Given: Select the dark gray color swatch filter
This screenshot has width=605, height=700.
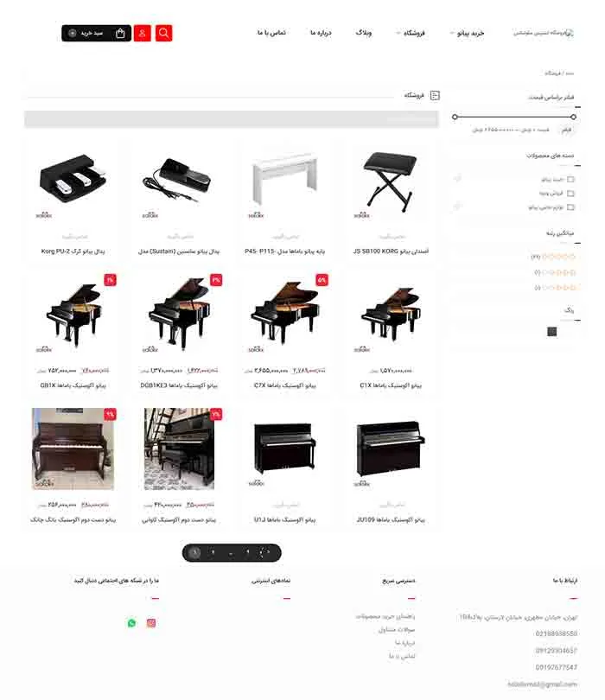Looking at the screenshot, I should tap(552, 331).
